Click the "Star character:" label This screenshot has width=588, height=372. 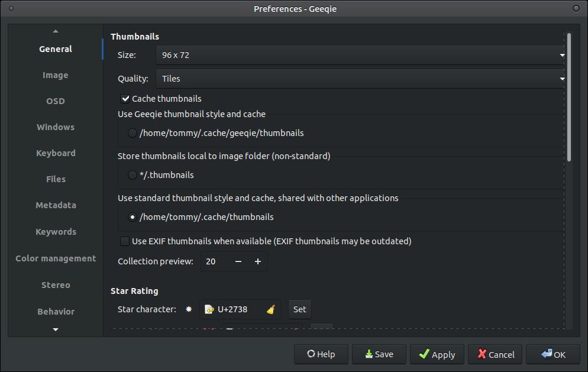coord(147,309)
